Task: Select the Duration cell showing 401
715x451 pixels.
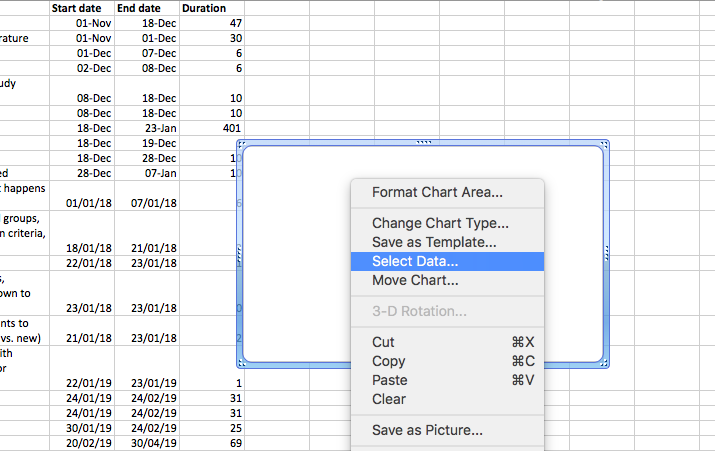Action: (x=212, y=128)
